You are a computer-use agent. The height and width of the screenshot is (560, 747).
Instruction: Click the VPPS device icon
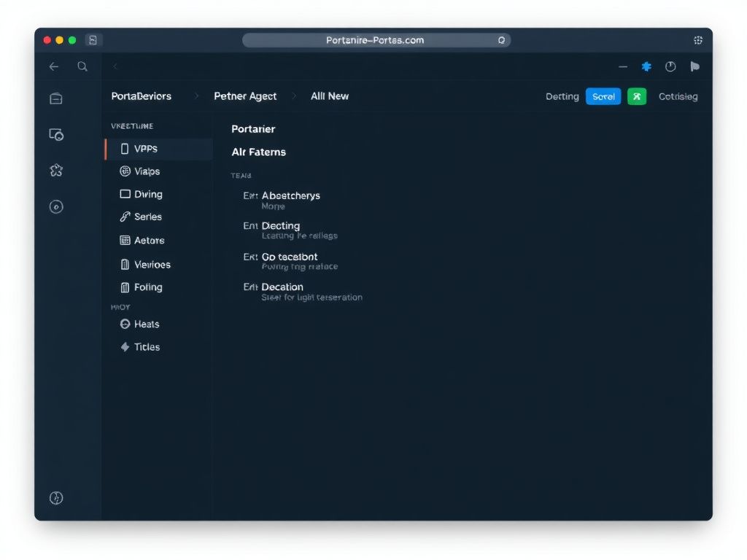tap(125, 149)
